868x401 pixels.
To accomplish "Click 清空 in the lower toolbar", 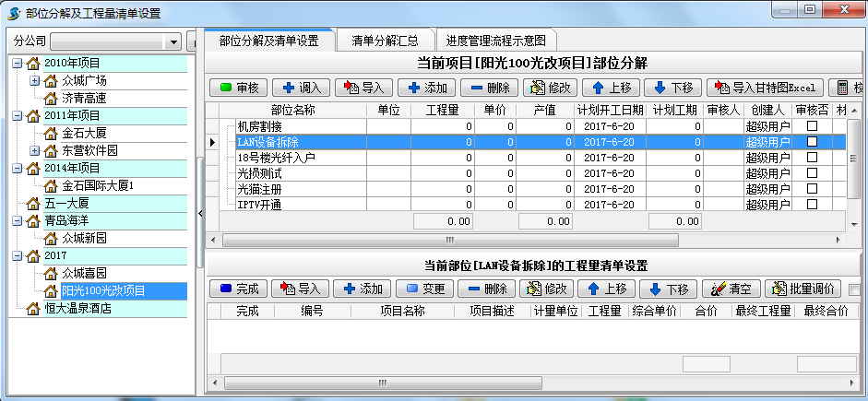I will click(x=729, y=289).
